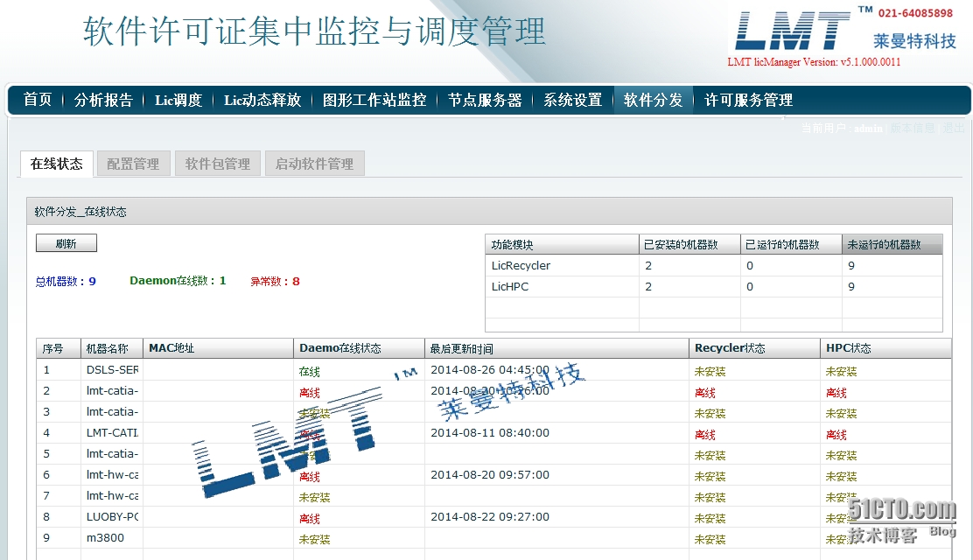
Task: Click 离线 HPC status in row 2
Action: [836, 393]
